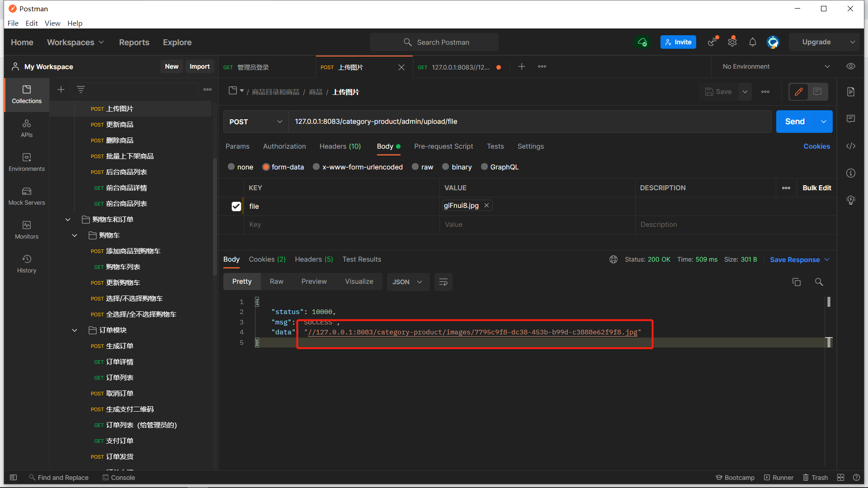This screenshot has height=488, width=868.
Task: Open the Workspaces dropdown
Action: click(75, 42)
